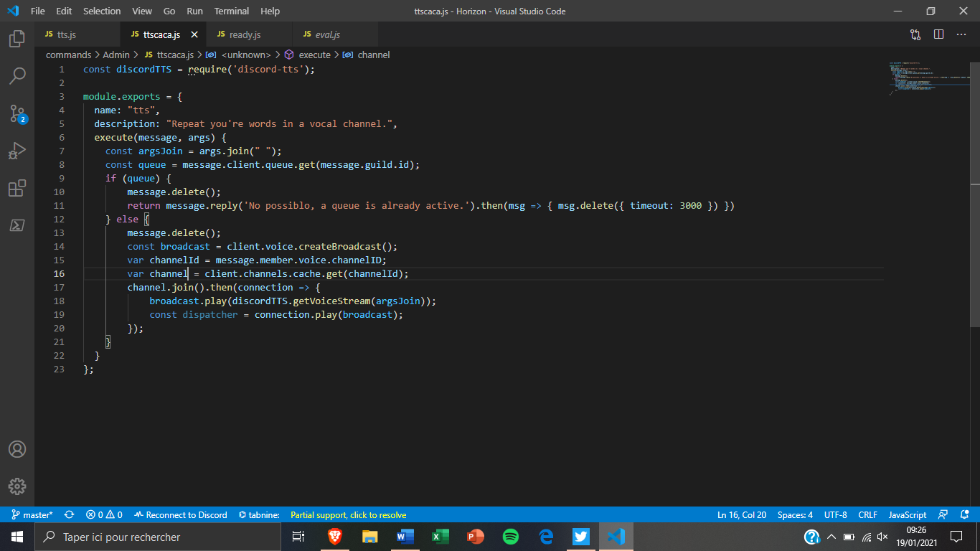
Task: Open errors and warnings count in status bar
Action: pos(104,515)
